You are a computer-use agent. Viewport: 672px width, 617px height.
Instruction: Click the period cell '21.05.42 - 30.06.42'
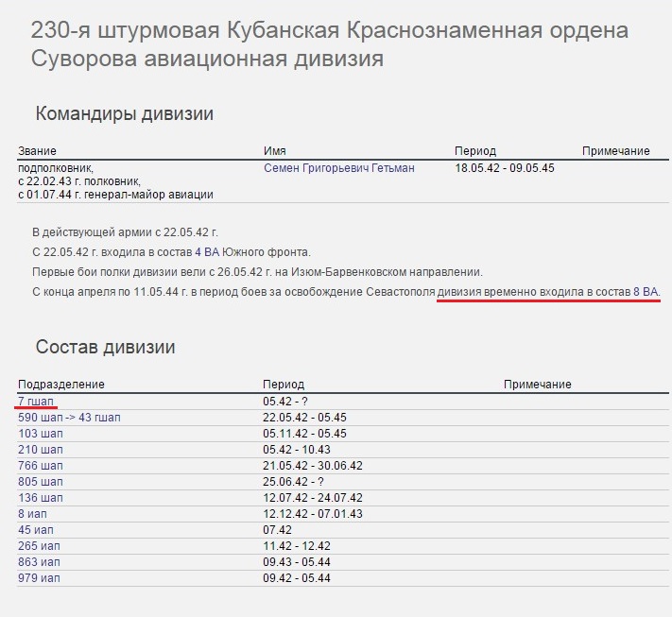coord(313,466)
